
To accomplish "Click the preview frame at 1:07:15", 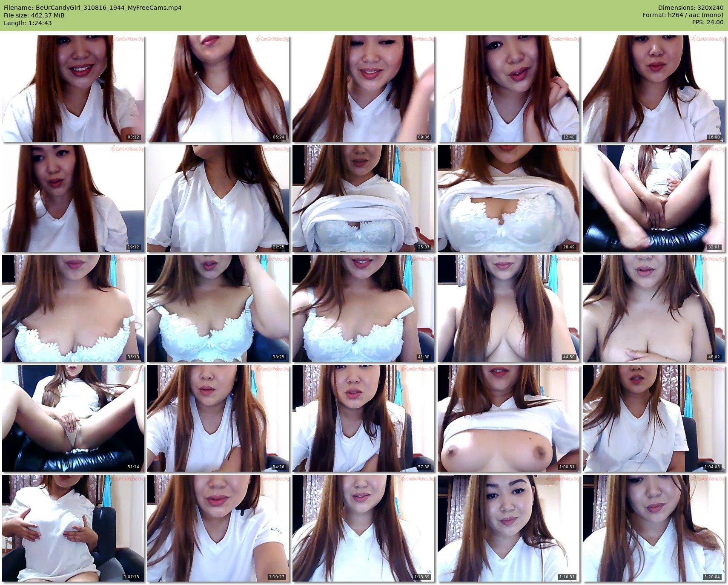I will [73, 528].
